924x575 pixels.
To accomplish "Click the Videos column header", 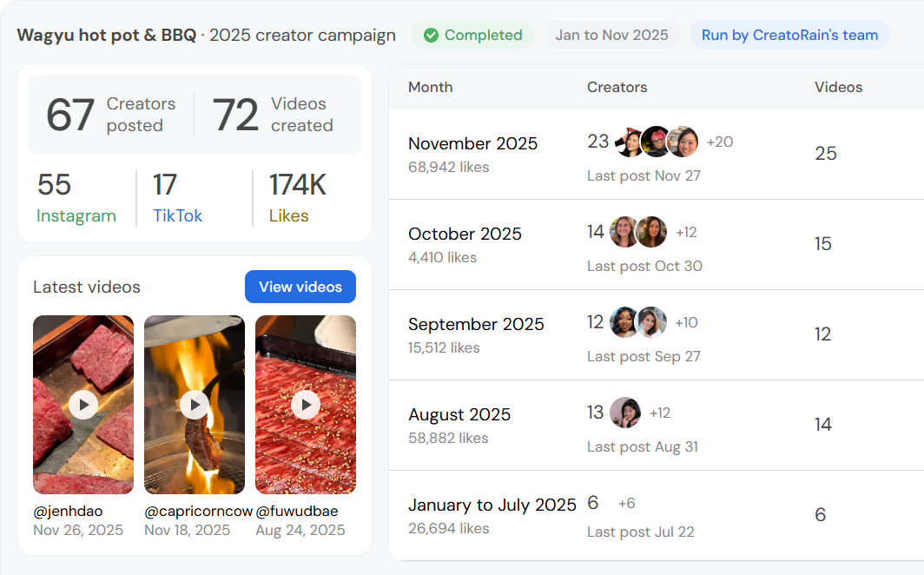I will coord(839,87).
